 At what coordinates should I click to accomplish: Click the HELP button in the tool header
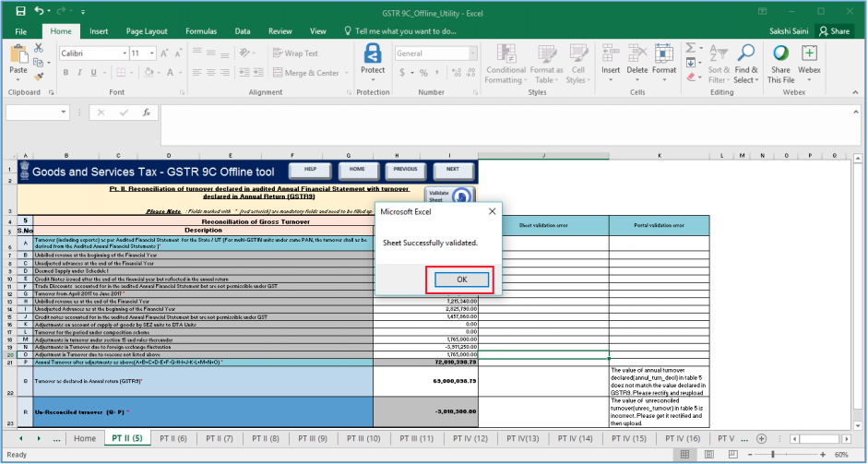click(311, 171)
